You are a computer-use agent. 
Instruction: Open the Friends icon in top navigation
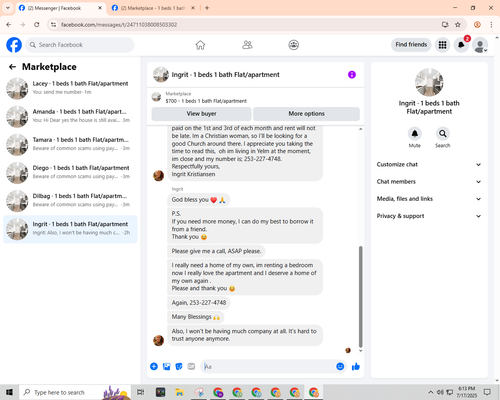click(247, 45)
